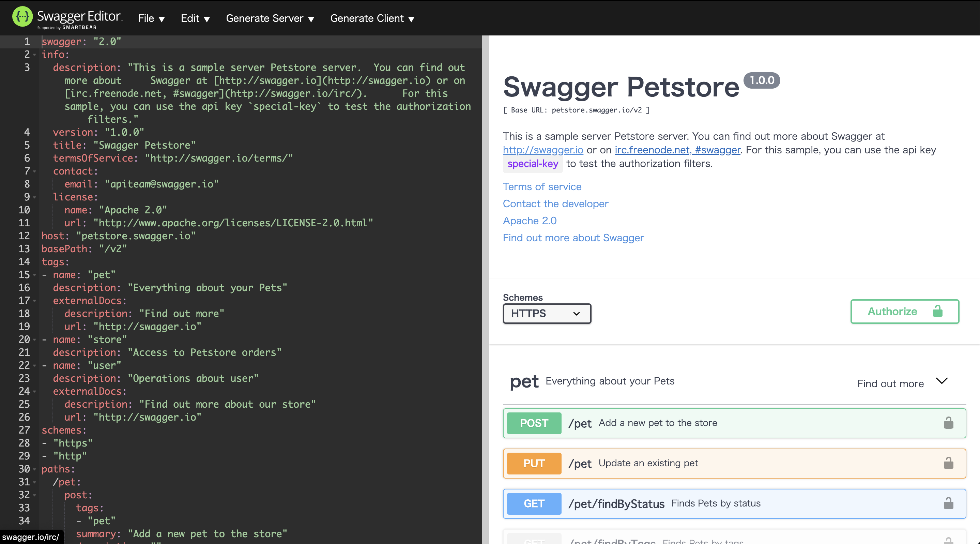Click the Contact the developer link
This screenshot has height=544, width=980.
point(555,204)
